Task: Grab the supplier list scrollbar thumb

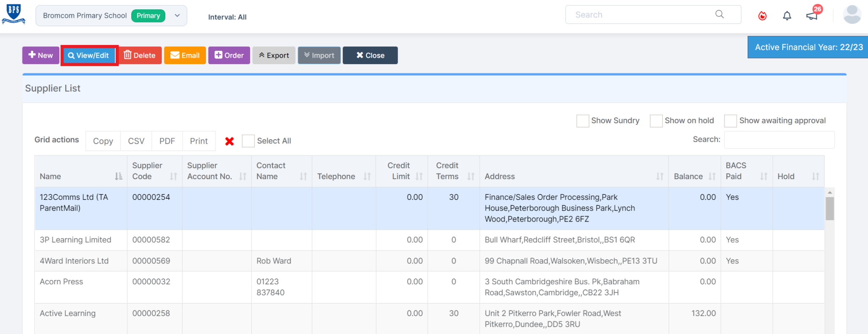Action: [x=829, y=208]
